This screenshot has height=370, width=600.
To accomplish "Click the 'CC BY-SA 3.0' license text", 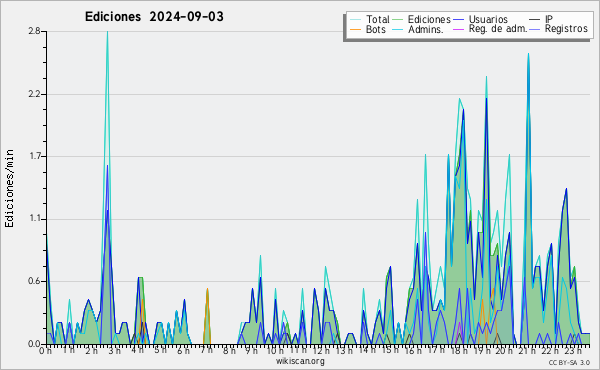I will [x=569, y=363].
